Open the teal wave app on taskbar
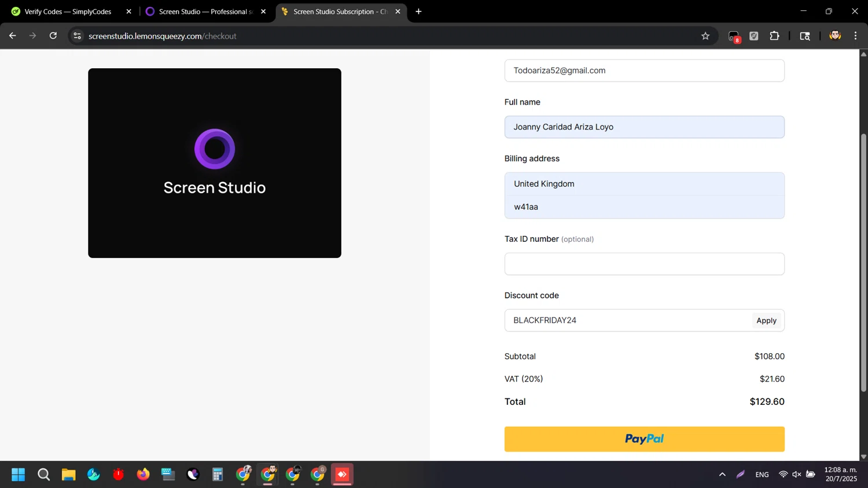Image resolution: width=868 pixels, height=488 pixels. (x=93, y=475)
